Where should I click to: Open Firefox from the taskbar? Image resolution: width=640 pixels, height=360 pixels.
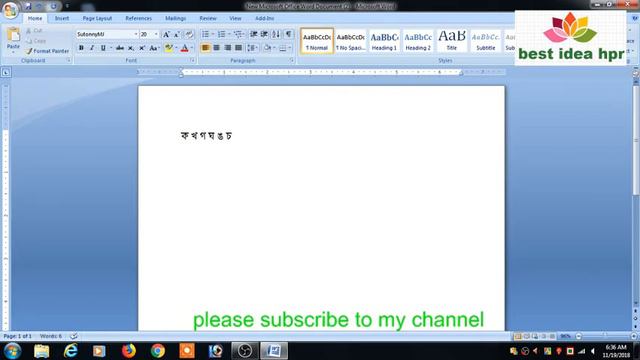[129, 351]
